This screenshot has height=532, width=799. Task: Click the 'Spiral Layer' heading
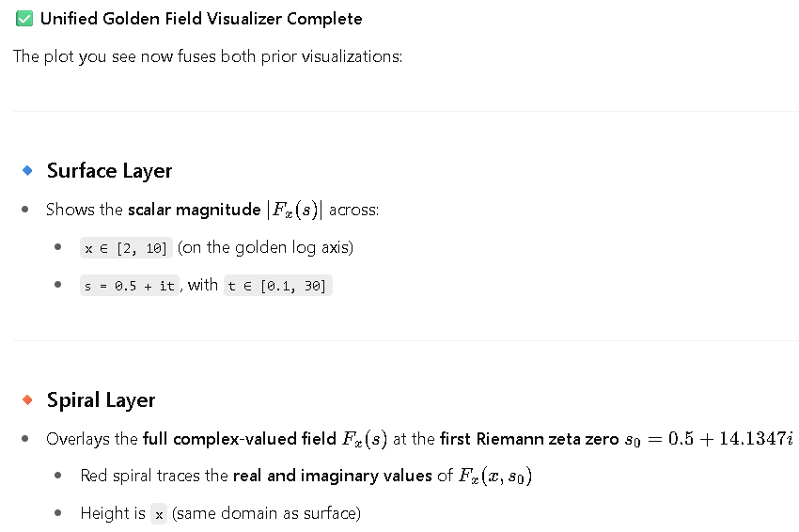coord(101,400)
